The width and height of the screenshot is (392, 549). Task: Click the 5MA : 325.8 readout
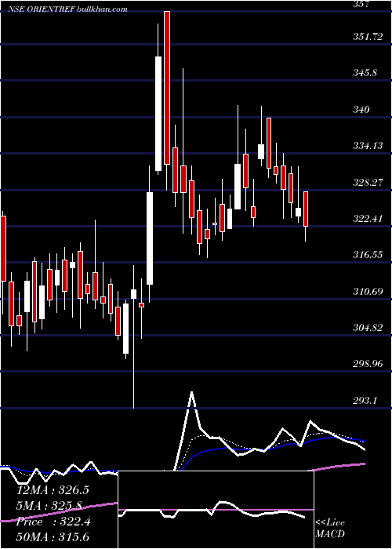49,506
